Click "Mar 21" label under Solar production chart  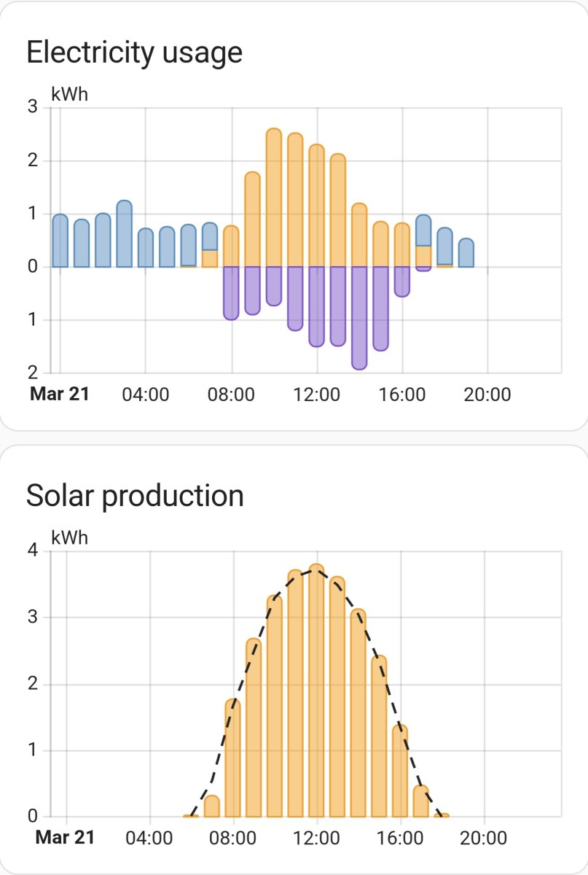pos(65,837)
